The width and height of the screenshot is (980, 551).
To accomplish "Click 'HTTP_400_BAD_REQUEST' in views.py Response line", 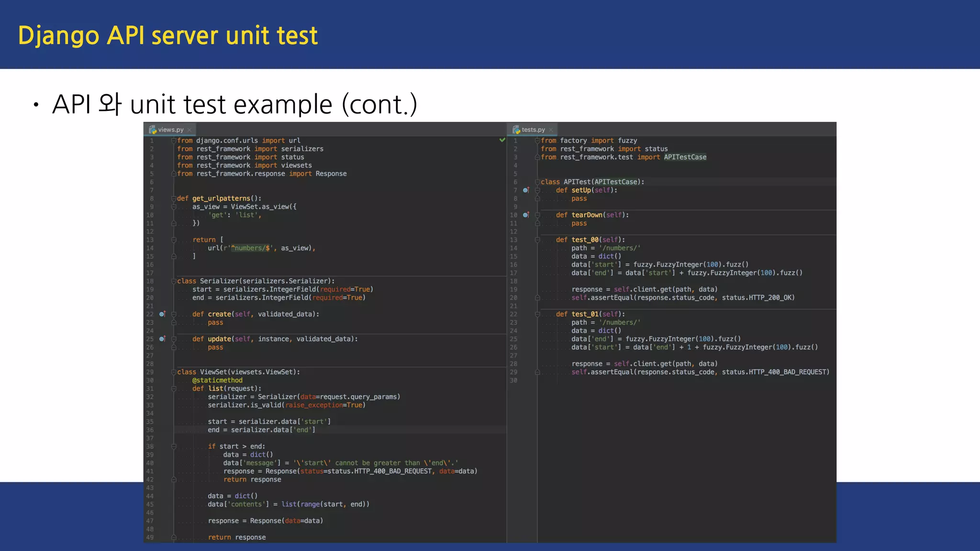I will (x=392, y=472).
